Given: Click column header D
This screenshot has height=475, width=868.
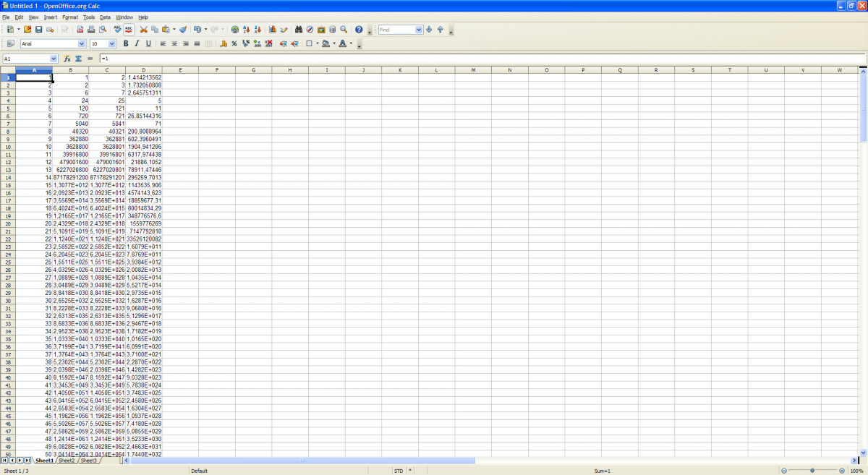Looking at the screenshot, I should click(144, 70).
